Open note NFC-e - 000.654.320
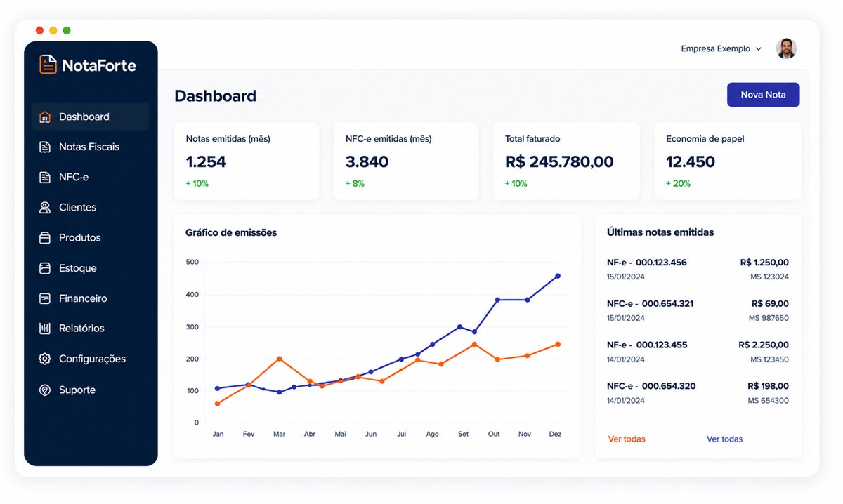Viewport: 843px width, 504px height. tap(651, 386)
